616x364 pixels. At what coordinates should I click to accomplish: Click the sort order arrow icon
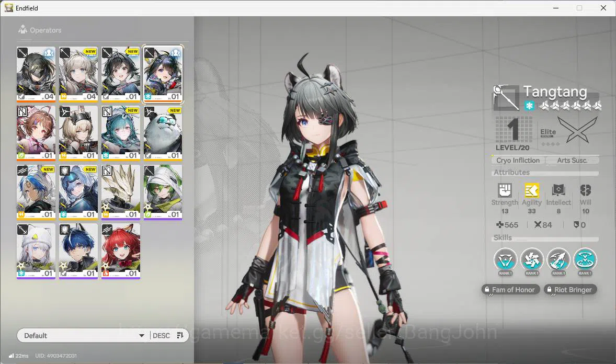180,335
